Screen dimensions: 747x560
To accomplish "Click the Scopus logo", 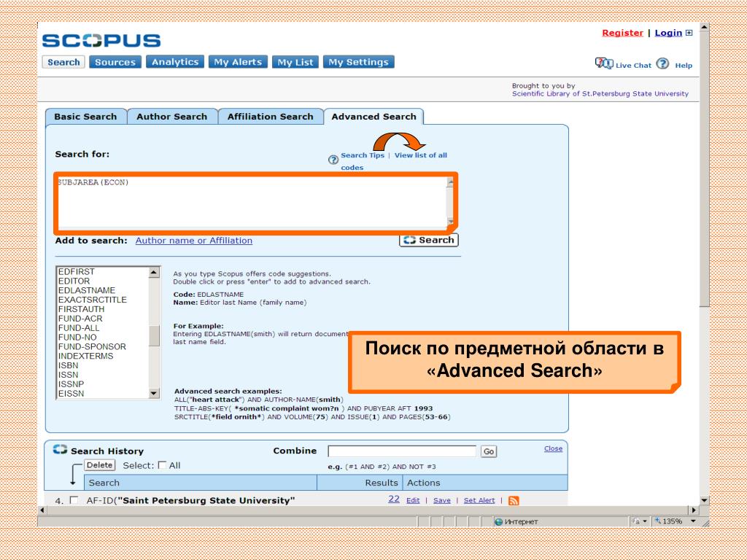I will [x=101, y=41].
